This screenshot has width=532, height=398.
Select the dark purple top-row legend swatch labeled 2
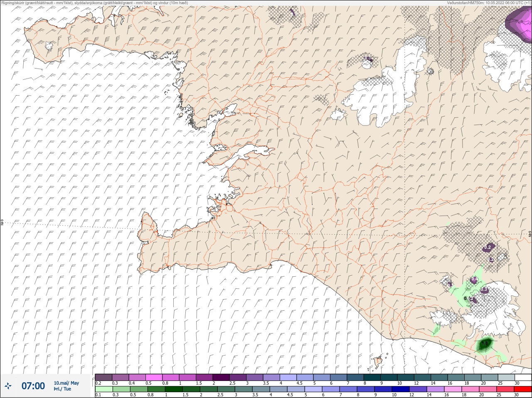point(221,377)
